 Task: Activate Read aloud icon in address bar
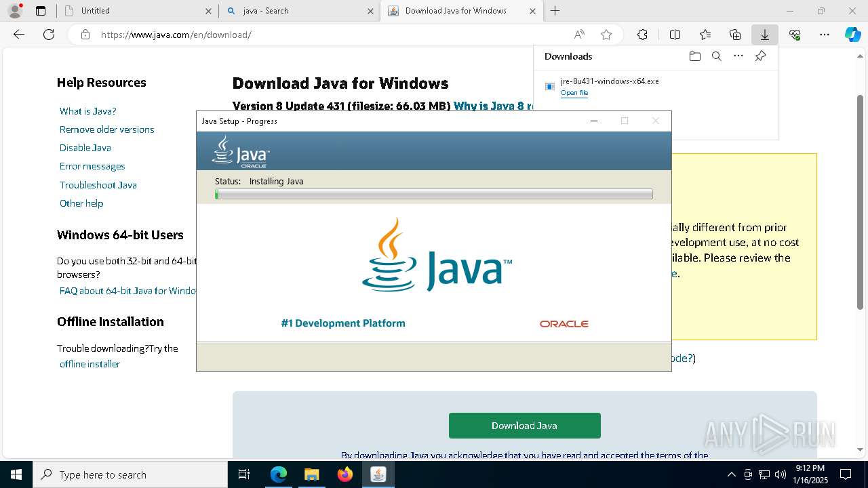(x=579, y=35)
